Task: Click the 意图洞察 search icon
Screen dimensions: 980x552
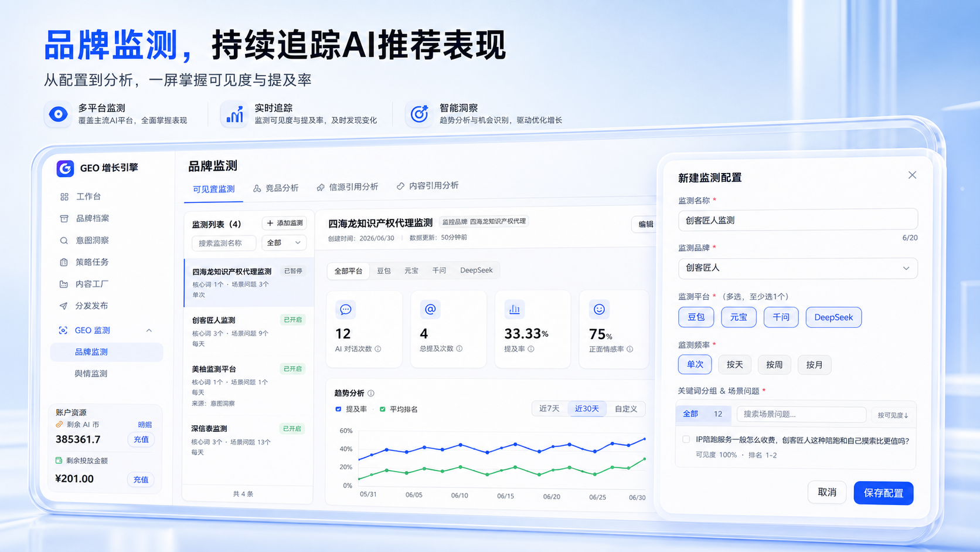Action: [x=64, y=241]
